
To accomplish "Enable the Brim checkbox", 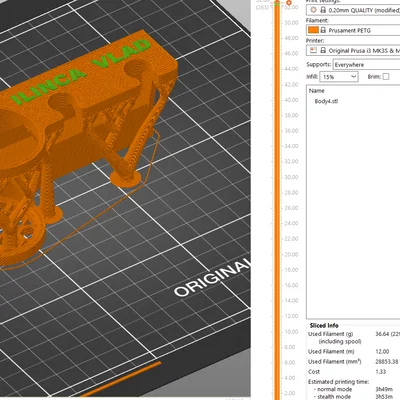I will [386, 77].
